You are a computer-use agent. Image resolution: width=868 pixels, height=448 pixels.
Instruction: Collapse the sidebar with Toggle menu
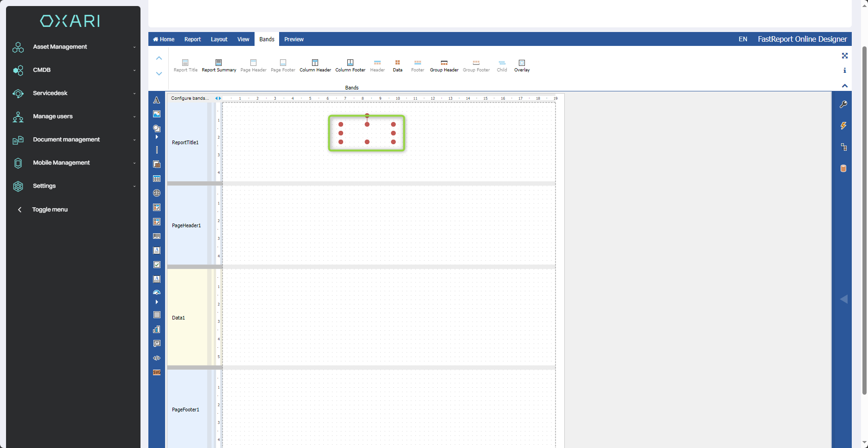coord(50,210)
